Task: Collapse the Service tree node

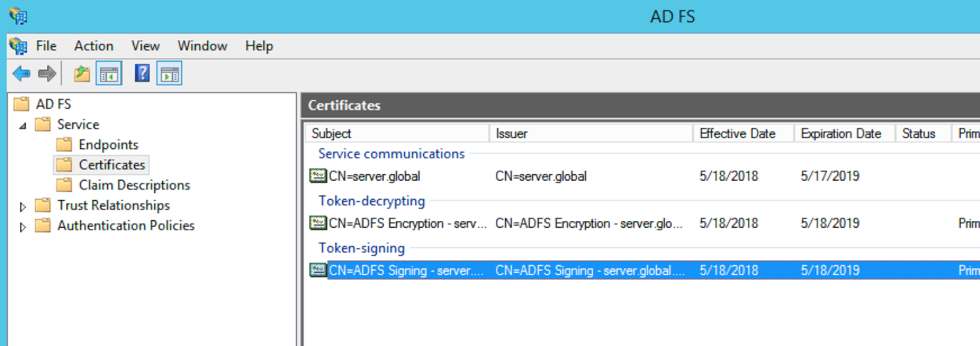Action: [23, 126]
